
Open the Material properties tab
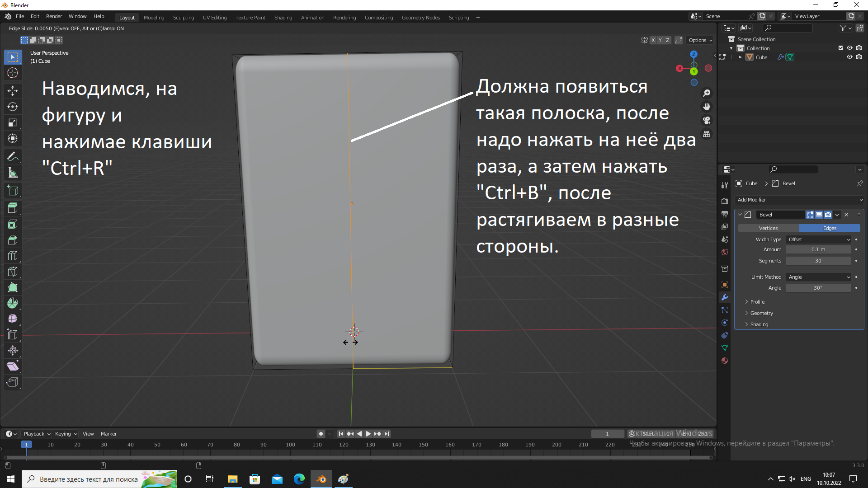coord(725,361)
